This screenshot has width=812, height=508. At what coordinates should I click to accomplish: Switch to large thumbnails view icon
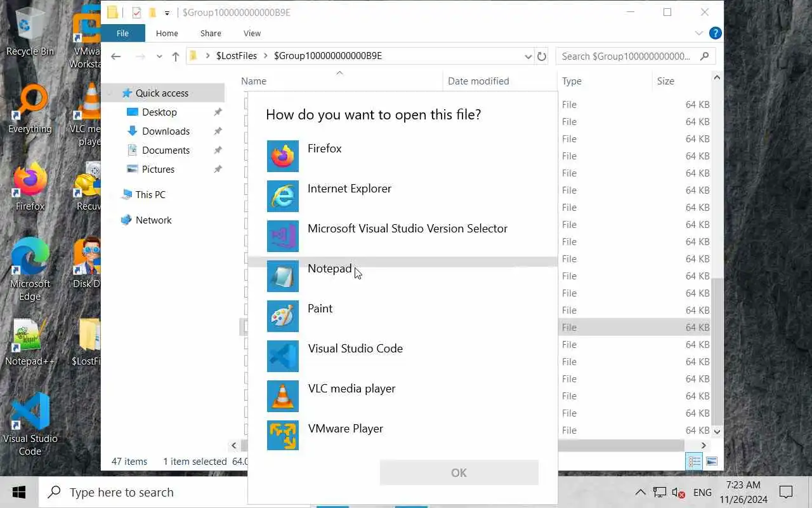[x=711, y=462]
